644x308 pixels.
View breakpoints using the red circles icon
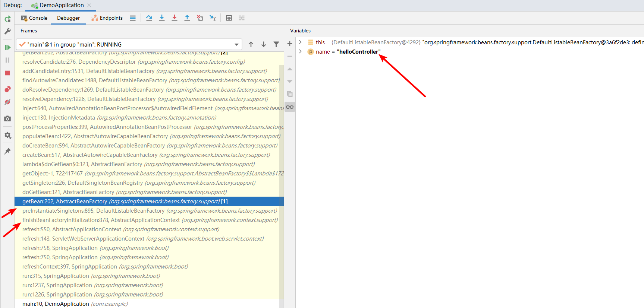click(7, 89)
